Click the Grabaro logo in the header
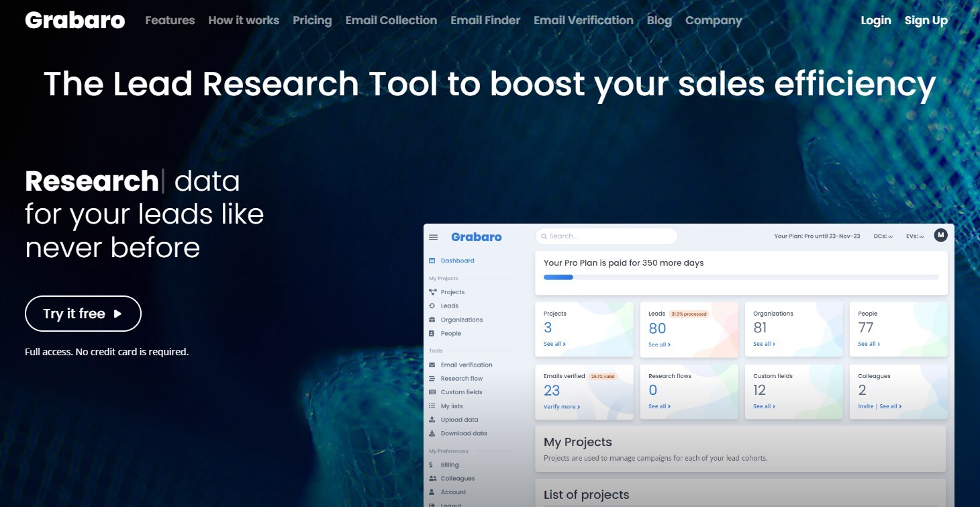Screen dimensions: 980x507 coord(75,20)
